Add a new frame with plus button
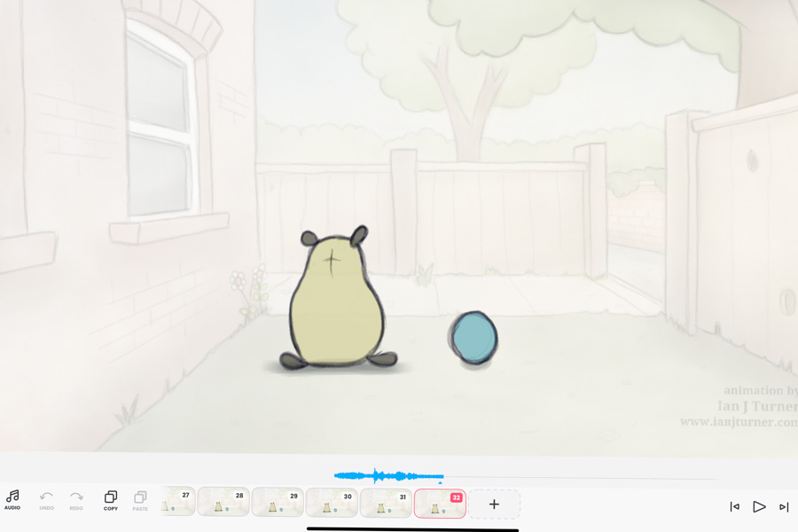This screenshot has height=532, width=798. [494, 504]
